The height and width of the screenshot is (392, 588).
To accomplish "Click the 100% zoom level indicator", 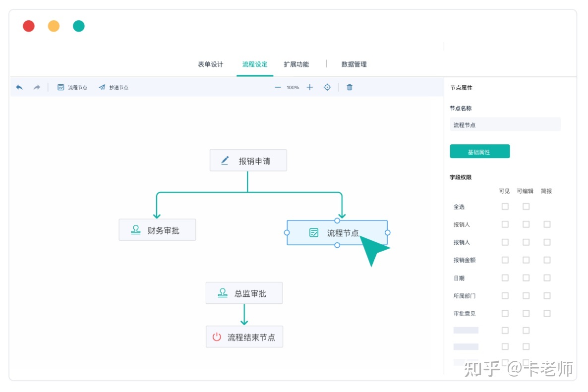I will pyautogui.click(x=293, y=87).
